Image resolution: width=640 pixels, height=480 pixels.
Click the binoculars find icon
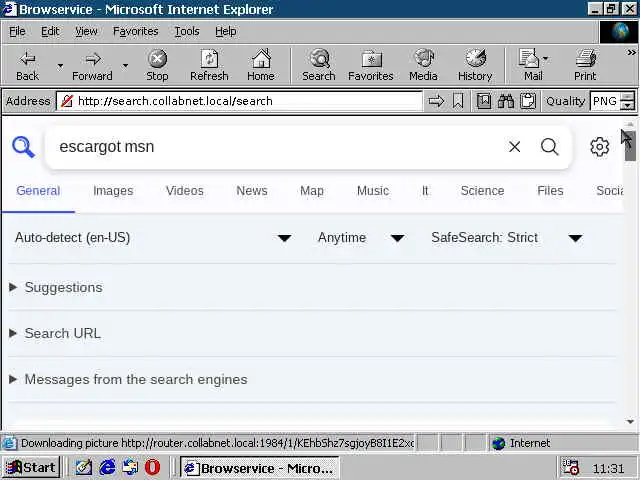point(506,101)
